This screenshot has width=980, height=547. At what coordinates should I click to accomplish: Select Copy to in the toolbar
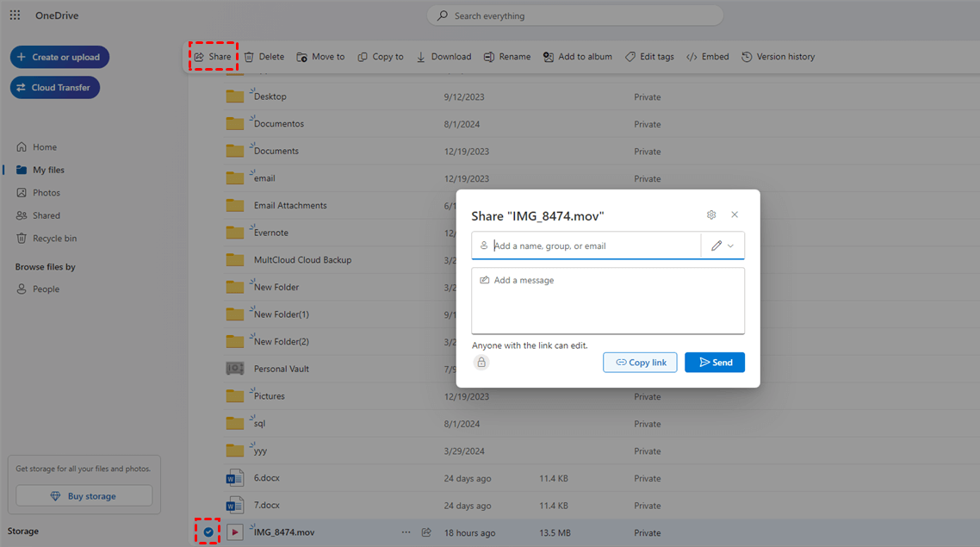[x=381, y=56]
